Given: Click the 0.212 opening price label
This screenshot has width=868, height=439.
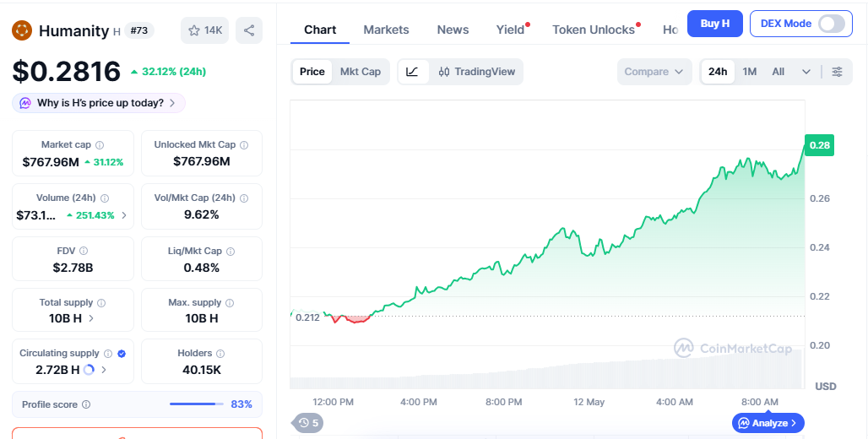Looking at the screenshot, I should coord(307,317).
